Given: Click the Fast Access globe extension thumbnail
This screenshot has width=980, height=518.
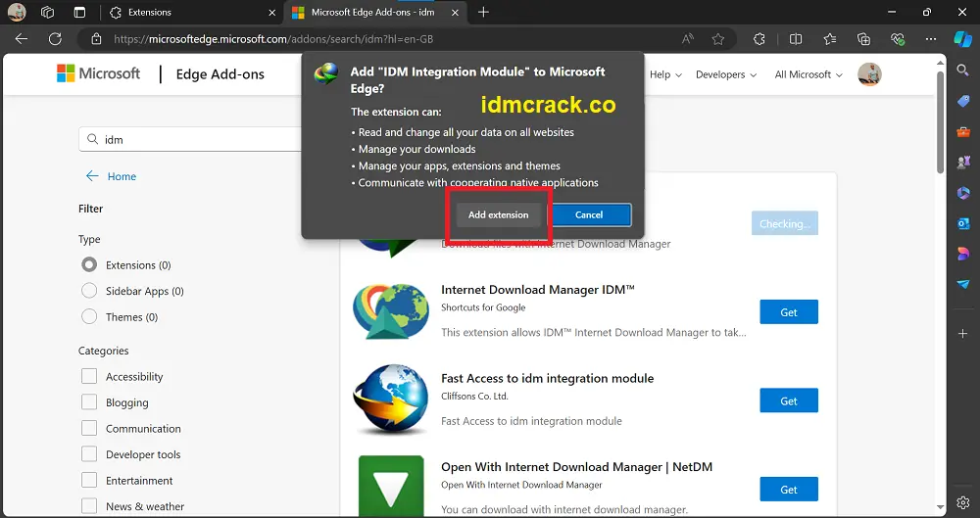Looking at the screenshot, I should 391,399.
